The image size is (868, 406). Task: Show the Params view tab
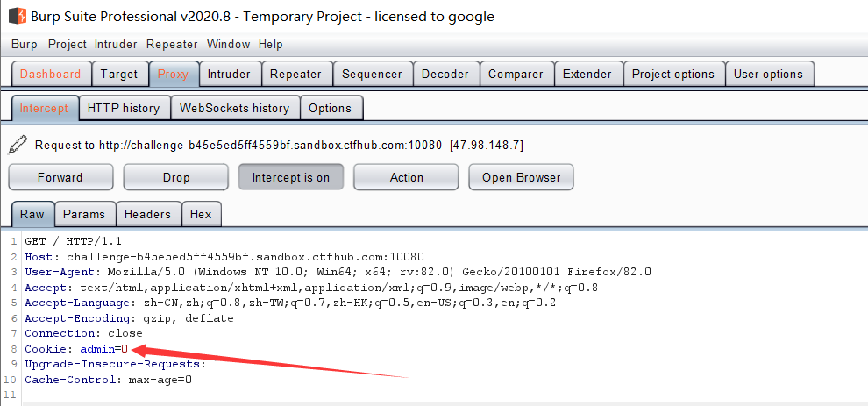[x=84, y=214]
